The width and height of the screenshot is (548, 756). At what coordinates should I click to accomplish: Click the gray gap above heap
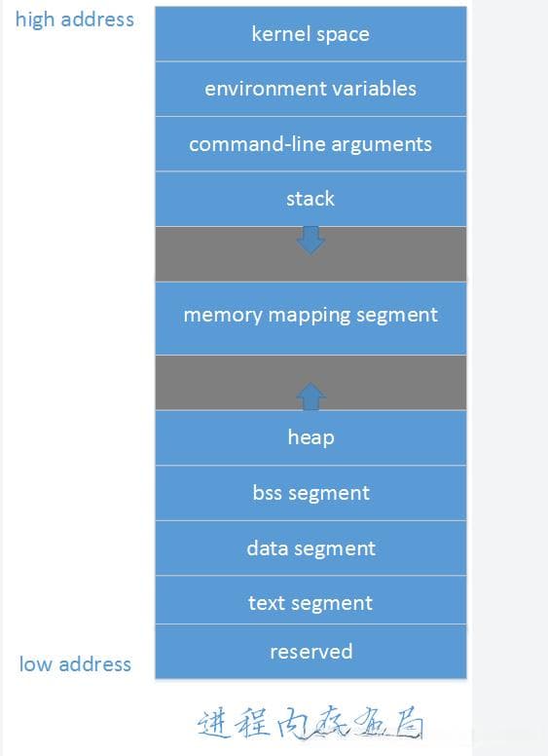(x=311, y=382)
